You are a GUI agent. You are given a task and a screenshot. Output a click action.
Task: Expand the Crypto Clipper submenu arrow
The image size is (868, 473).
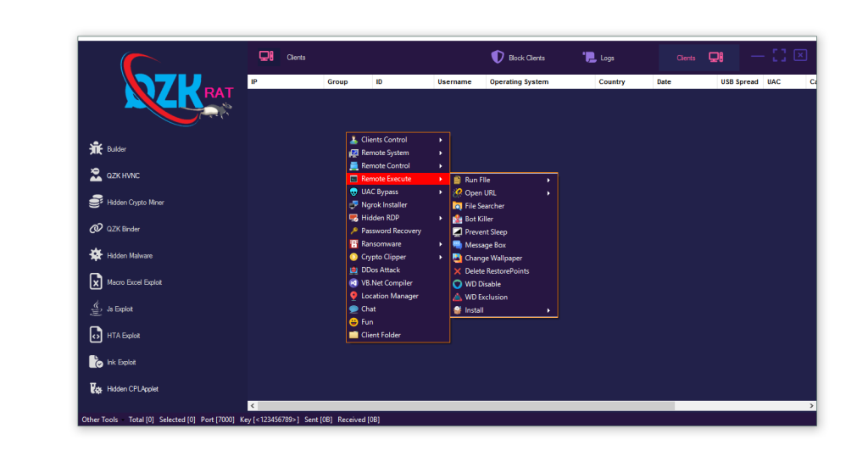tap(441, 257)
